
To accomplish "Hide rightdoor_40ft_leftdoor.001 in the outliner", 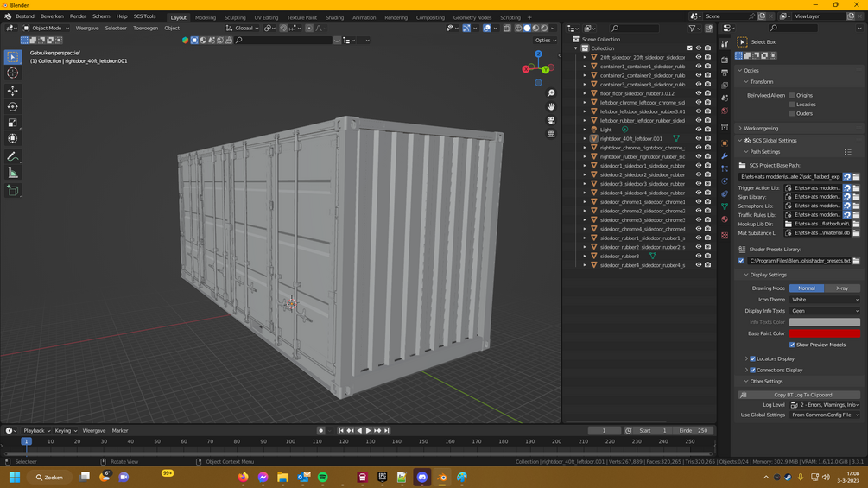I will point(699,138).
